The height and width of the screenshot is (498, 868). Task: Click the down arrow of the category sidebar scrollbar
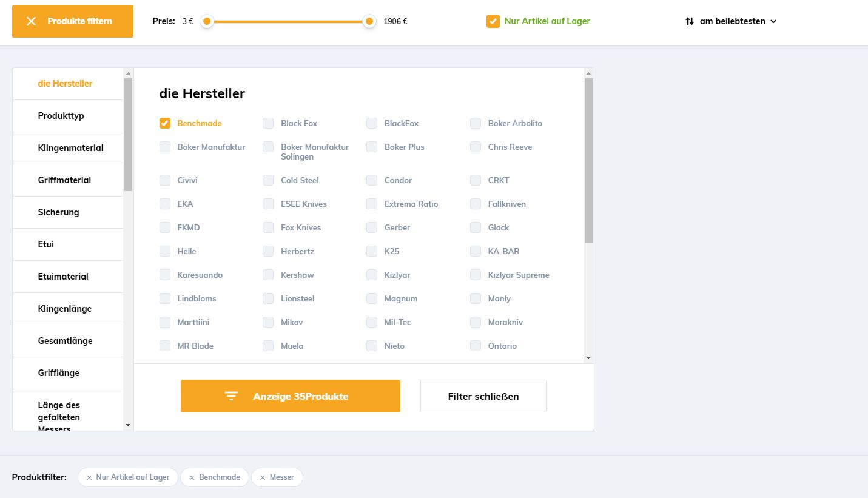127,425
